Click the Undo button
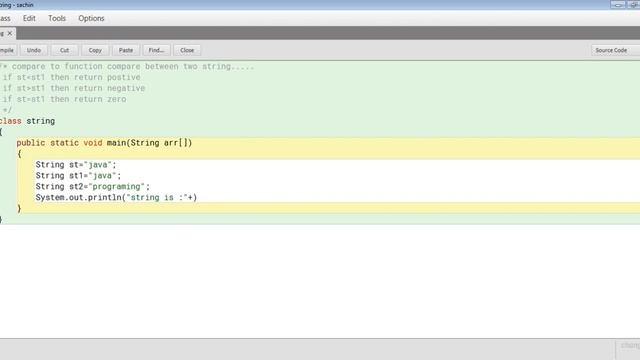This screenshot has height=360, width=640. 34,50
